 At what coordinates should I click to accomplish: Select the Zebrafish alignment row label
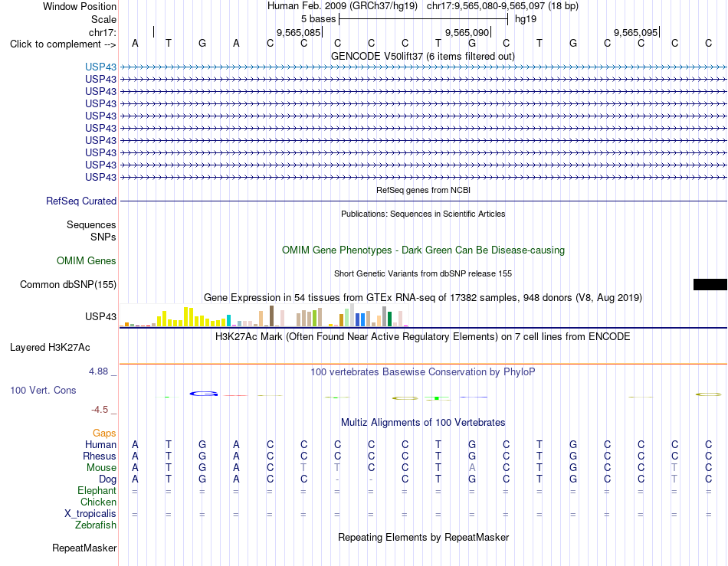[x=96, y=525]
